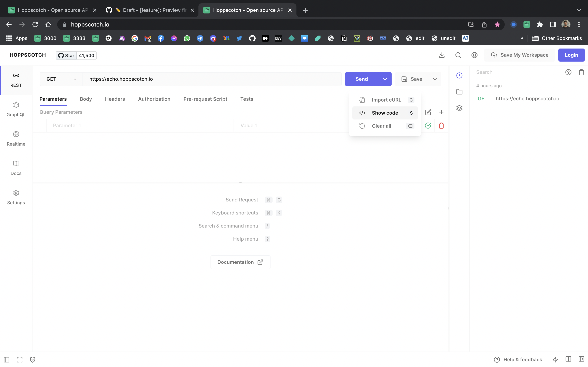Image resolution: width=588 pixels, height=367 pixels.
Task: Open the Environments layers icon panel
Action: tap(459, 108)
